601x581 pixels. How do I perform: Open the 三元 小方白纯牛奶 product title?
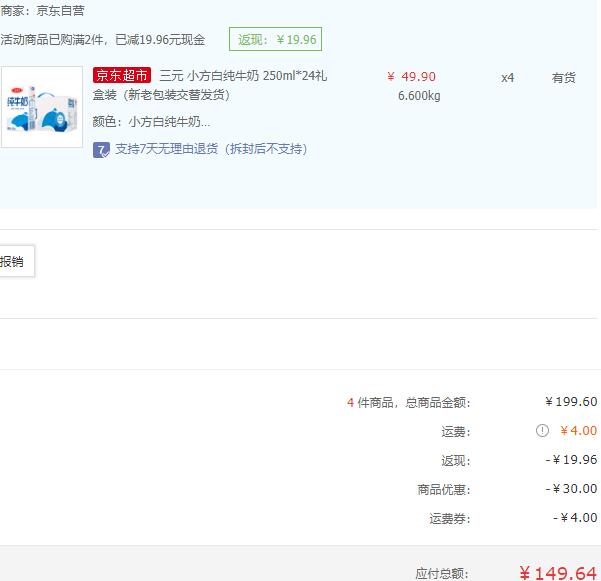pyautogui.click(x=210, y=85)
